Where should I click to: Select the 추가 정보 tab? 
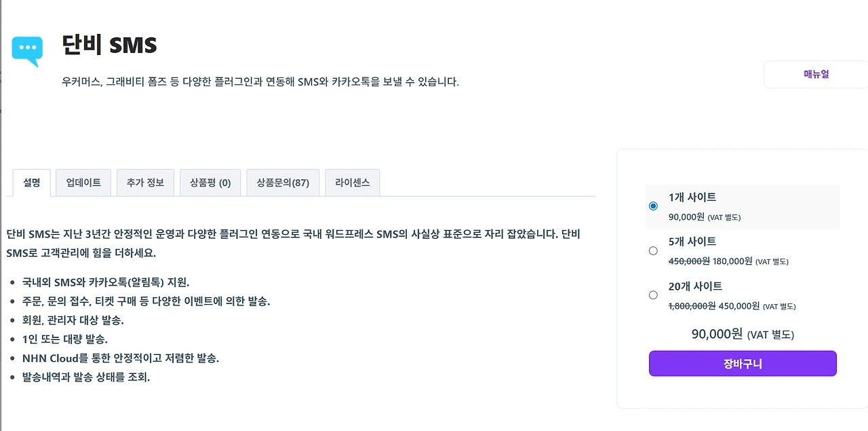[x=145, y=183]
